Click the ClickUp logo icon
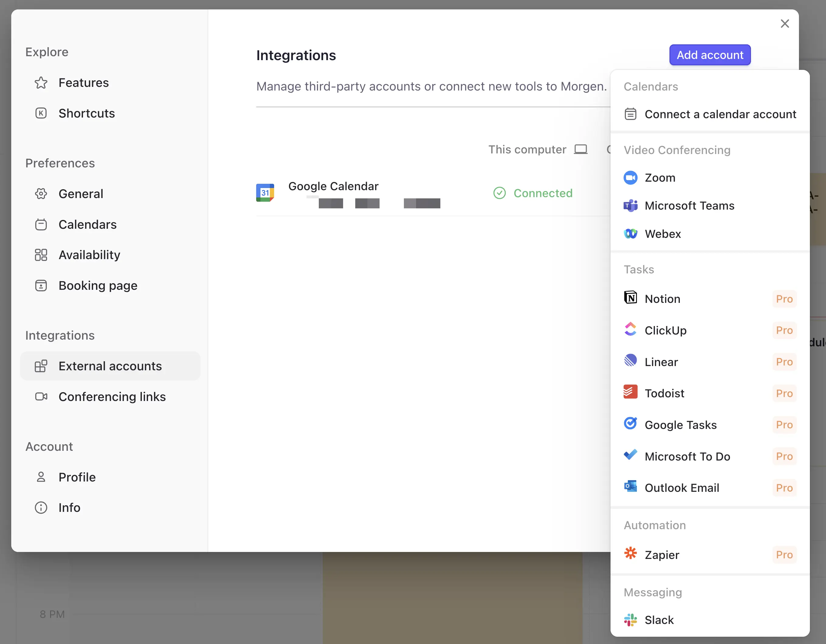 (631, 329)
